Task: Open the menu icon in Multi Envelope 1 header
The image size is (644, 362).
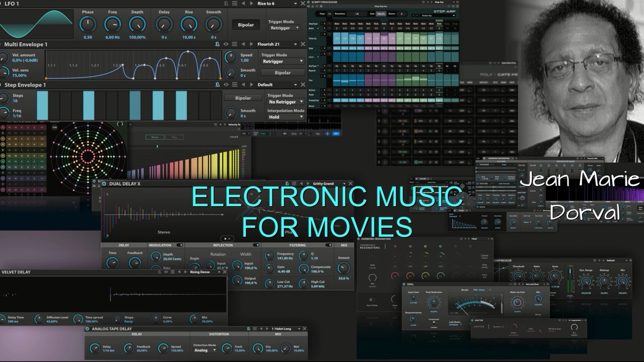Action: (233, 44)
